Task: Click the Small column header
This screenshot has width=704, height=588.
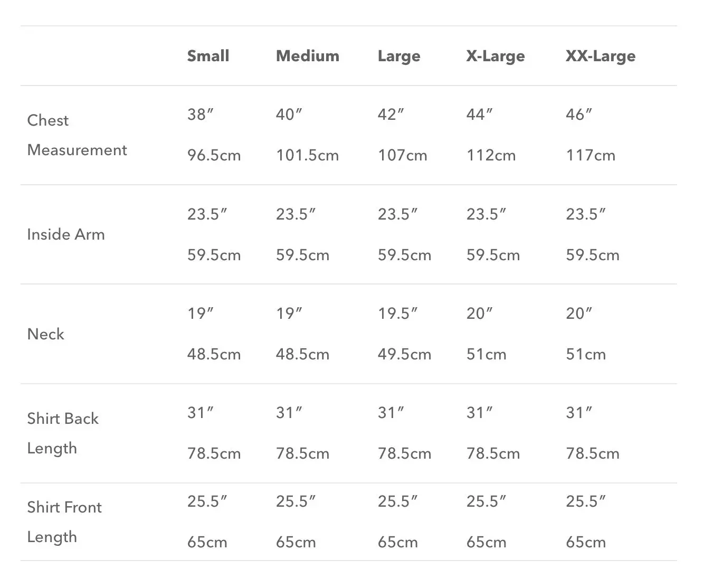Action: (x=208, y=56)
